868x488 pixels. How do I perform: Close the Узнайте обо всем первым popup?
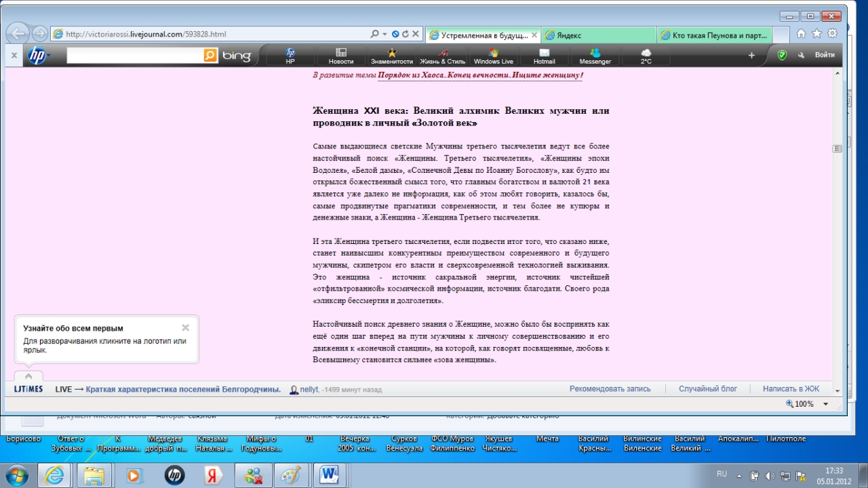pos(185,327)
